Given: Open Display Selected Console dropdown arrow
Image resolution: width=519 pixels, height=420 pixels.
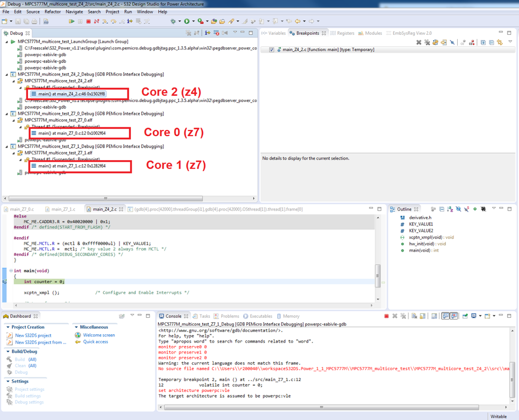Looking at the screenshot, I should pos(480,316).
